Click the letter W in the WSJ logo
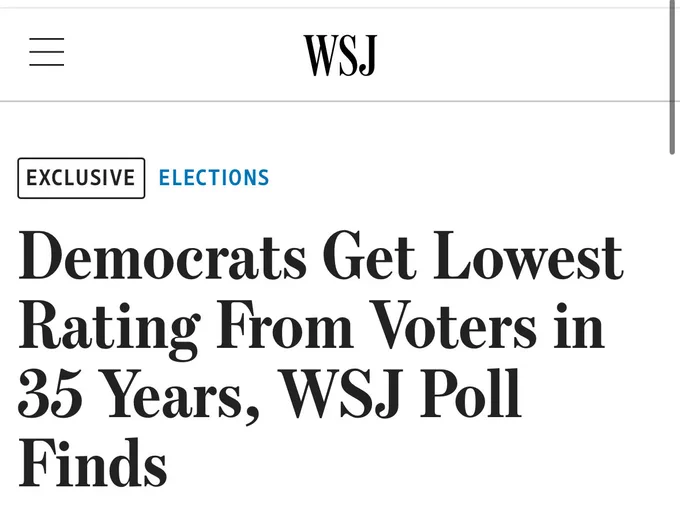Screen dimensions: 680x510 pos(320,54)
